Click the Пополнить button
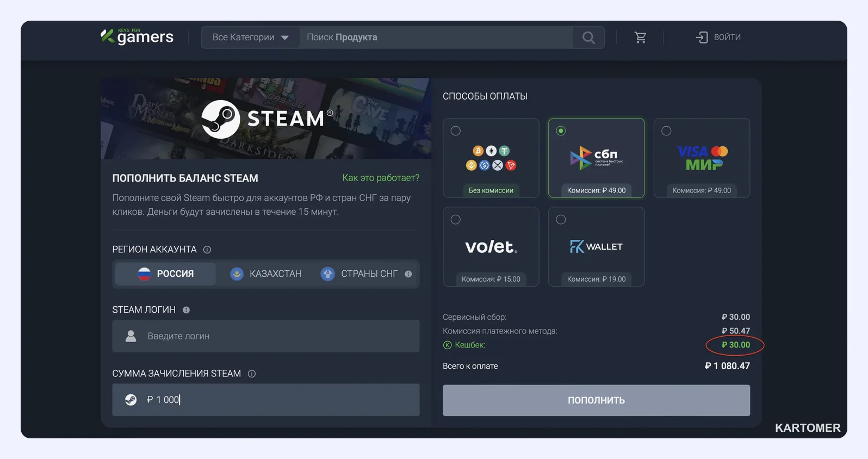The image size is (868, 459). click(x=596, y=400)
